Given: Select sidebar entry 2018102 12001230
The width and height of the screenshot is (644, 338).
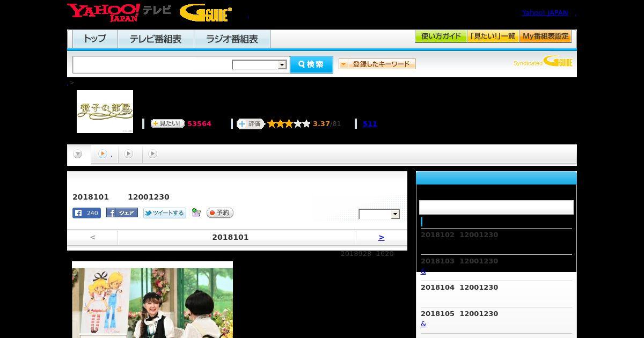Looking at the screenshot, I should click(459, 235).
